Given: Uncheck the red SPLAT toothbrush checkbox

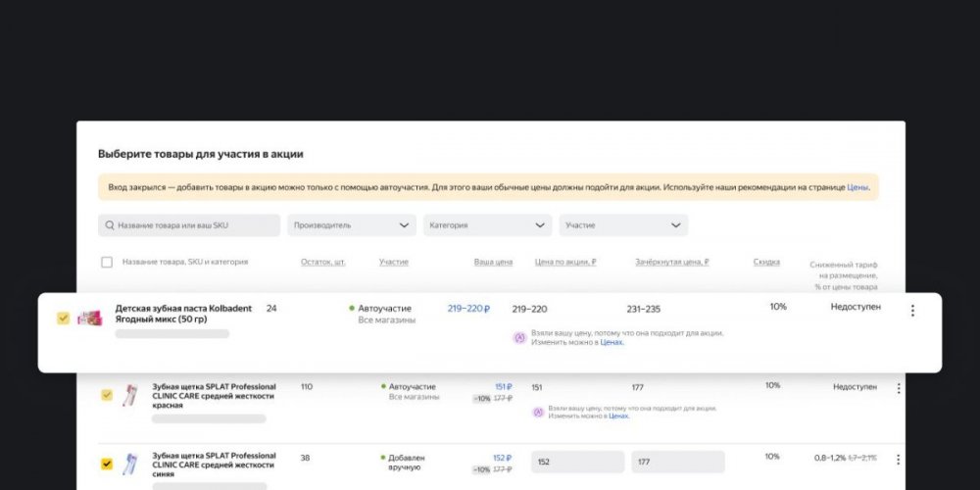Looking at the screenshot, I should (x=107, y=395).
